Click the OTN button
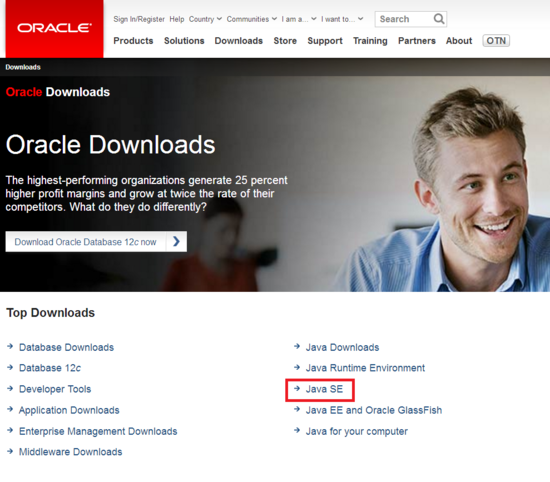The image size is (550, 482). click(x=496, y=41)
